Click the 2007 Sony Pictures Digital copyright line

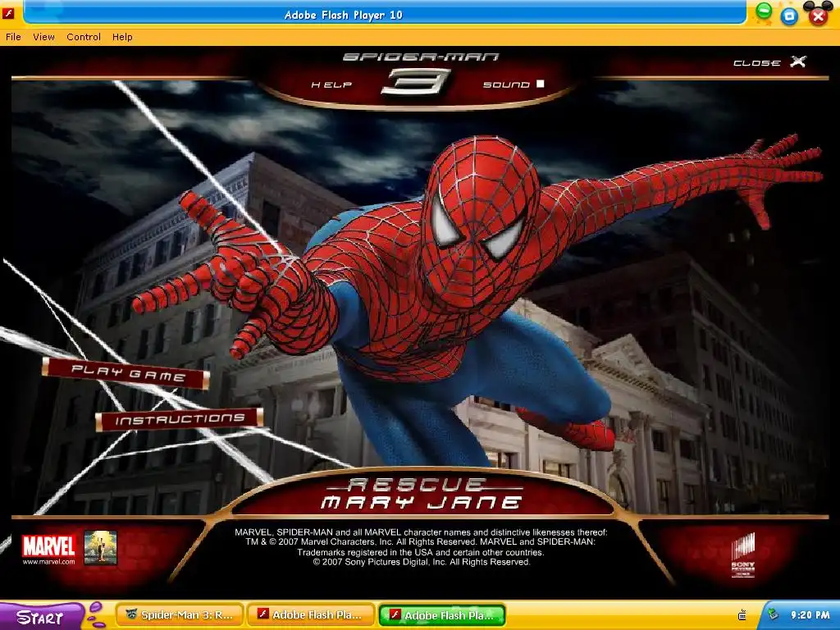(x=422, y=562)
